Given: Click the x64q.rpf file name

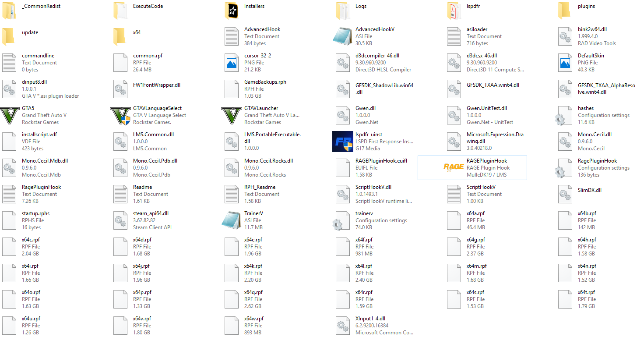Looking at the screenshot, I should click(253, 292).
